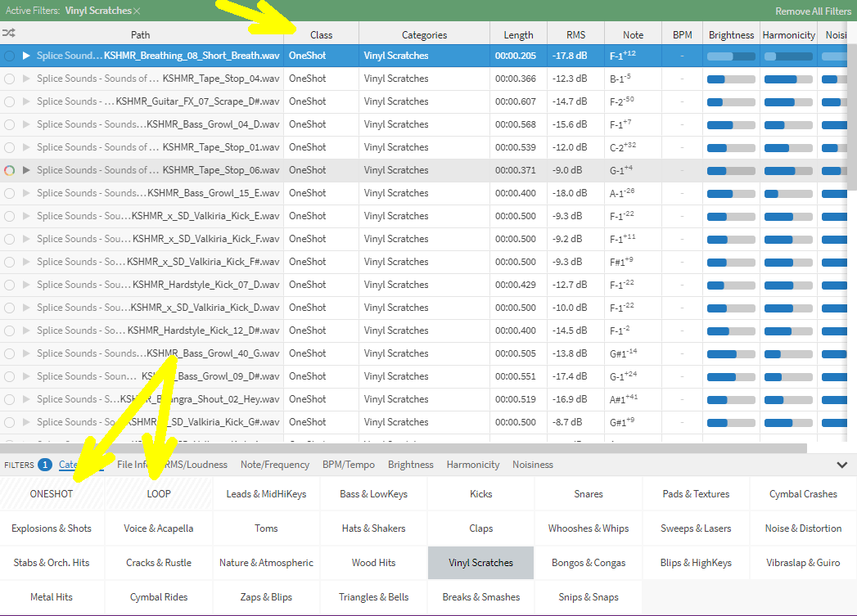Click the shuffle icon in the table header
Screen dimensions: 857x616
[9, 34]
